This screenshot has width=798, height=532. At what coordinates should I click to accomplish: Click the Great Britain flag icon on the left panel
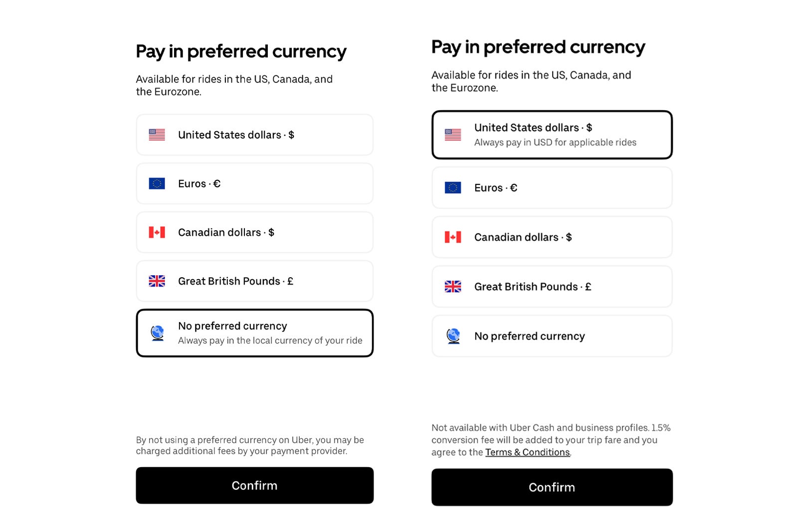pyautogui.click(x=156, y=281)
